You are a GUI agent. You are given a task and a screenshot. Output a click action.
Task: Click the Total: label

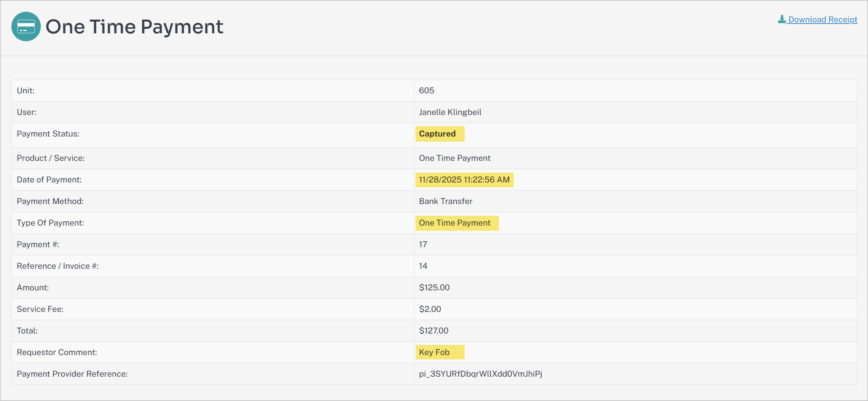pyautogui.click(x=27, y=331)
